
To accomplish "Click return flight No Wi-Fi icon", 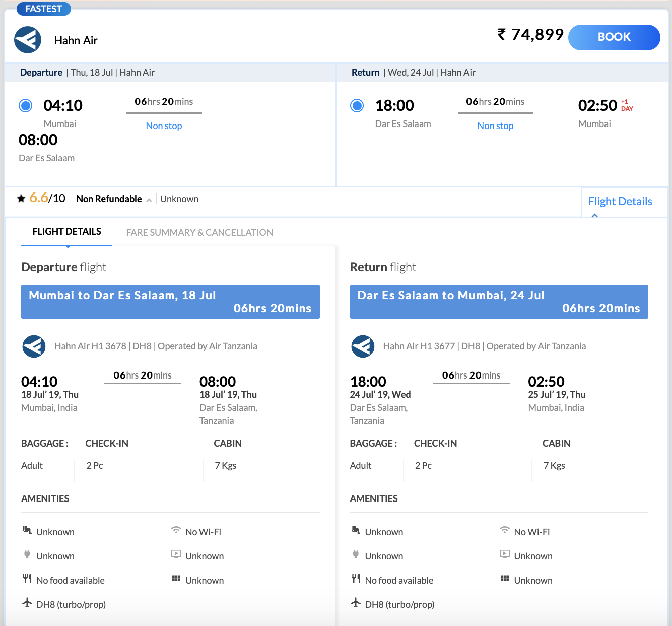I will [x=505, y=530].
